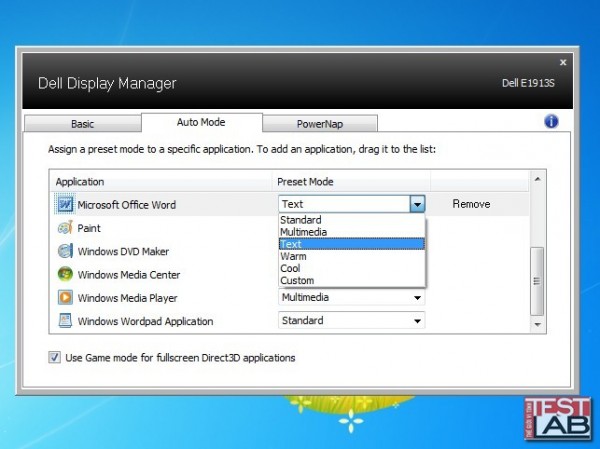The width and height of the screenshot is (600, 449).
Task: Switch to the Basic tab
Action: 82,124
